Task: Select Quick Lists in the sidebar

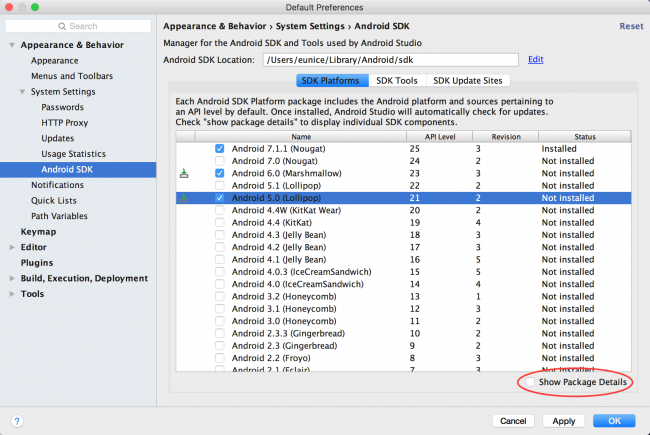Action: pyautogui.click(x=54, y=201)
